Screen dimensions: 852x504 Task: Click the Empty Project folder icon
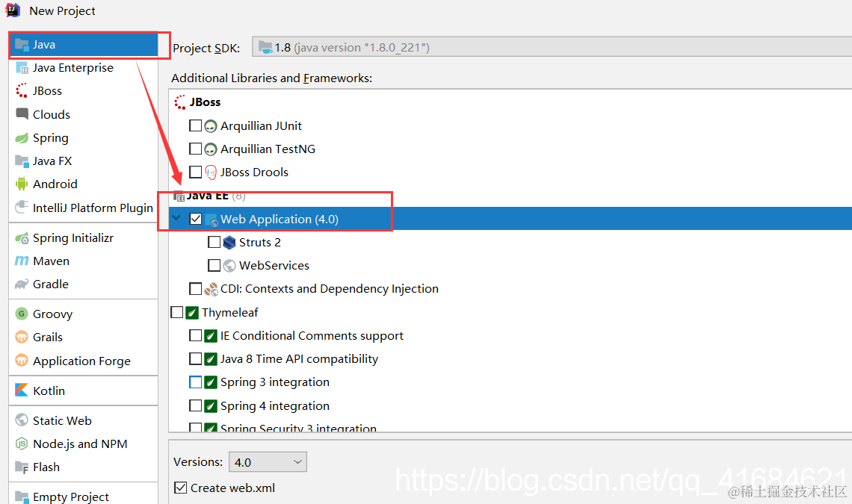pos(22,497)
